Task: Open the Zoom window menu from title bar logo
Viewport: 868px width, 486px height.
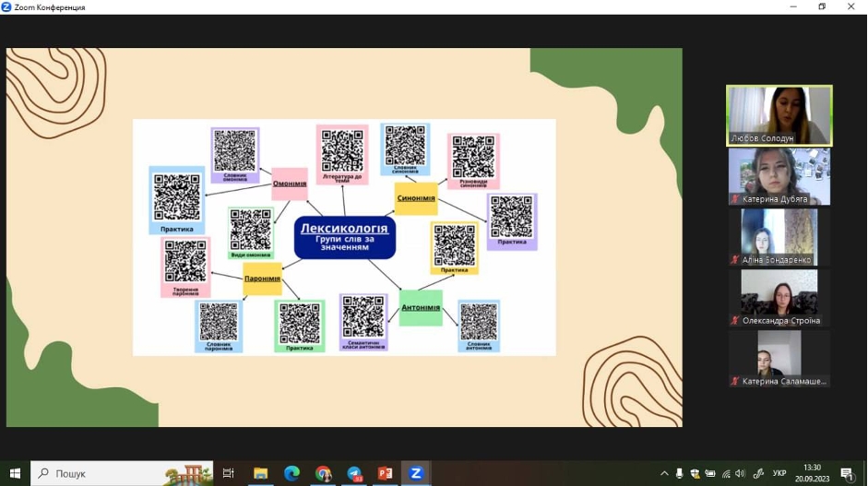Action: 6,6
